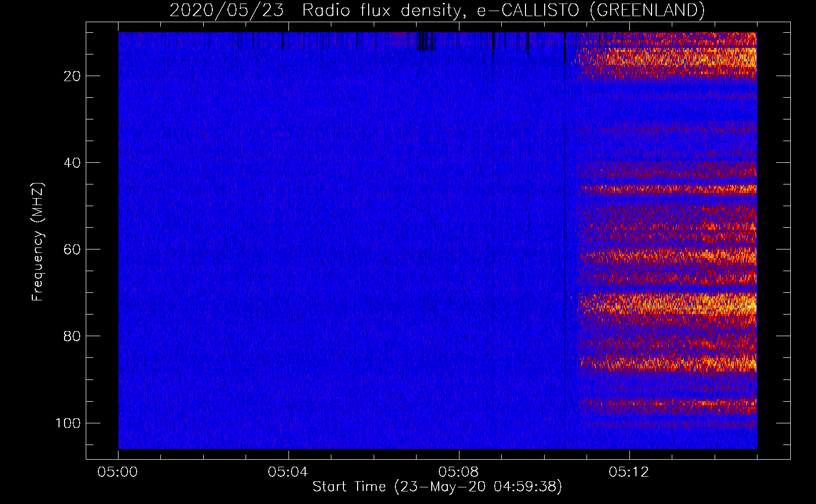Viewport: 816px width, 504px height.
Task: Click the "05:00" time tick label
Action: [118, 472]
